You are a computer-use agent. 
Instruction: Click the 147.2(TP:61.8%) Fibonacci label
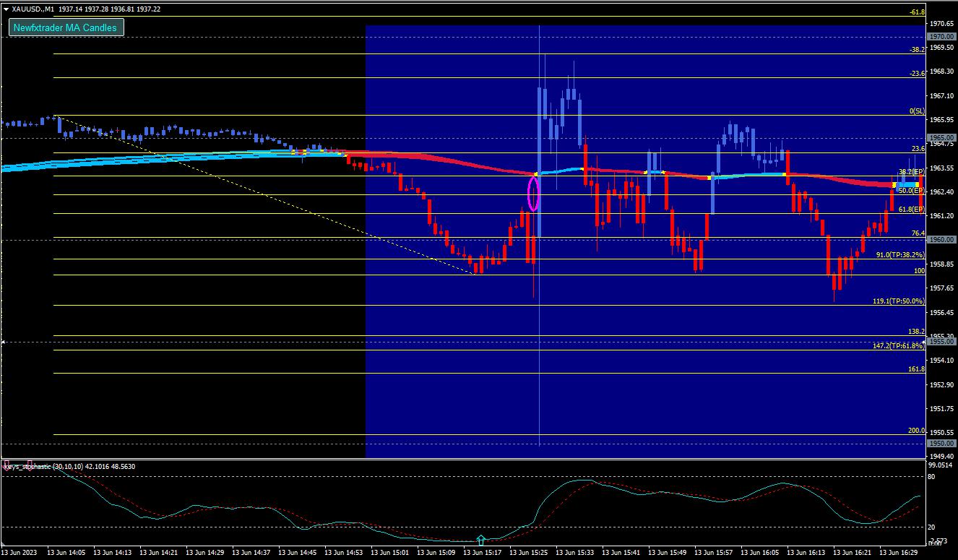pyautogui.click(x=899, y=346)
